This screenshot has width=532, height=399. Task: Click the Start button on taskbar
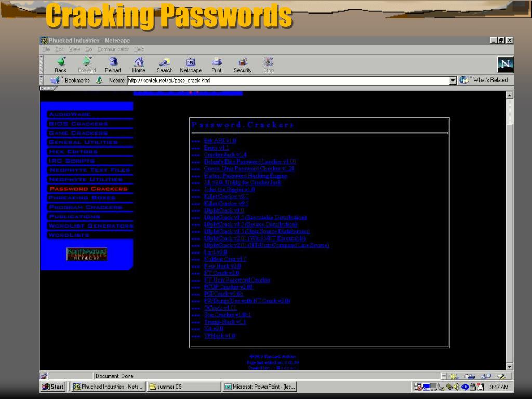52,387
